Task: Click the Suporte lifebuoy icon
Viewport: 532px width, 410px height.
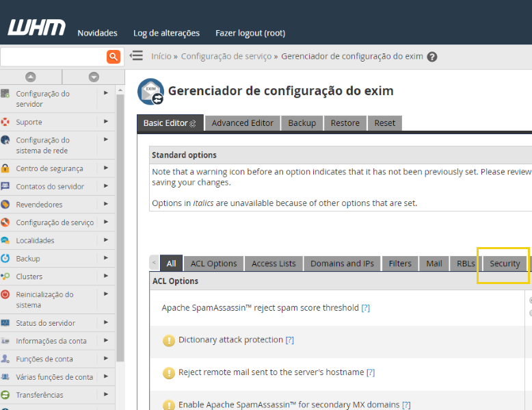Action: click(x=5, y=122)
